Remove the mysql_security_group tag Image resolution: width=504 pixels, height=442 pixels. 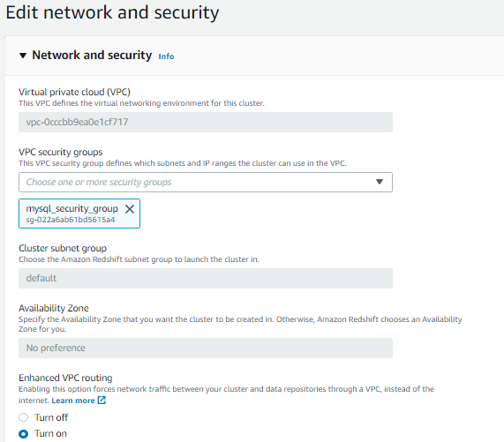(130, 209)
